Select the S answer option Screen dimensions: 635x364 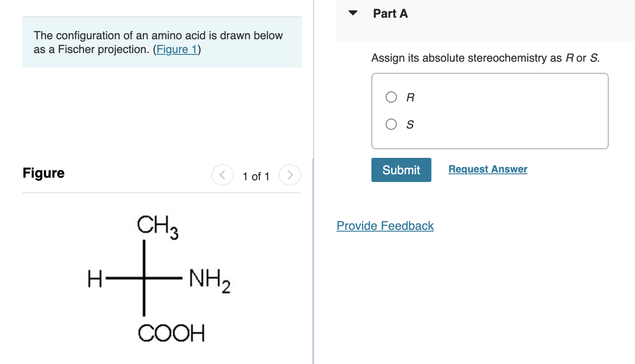click(x=391, y=124)
